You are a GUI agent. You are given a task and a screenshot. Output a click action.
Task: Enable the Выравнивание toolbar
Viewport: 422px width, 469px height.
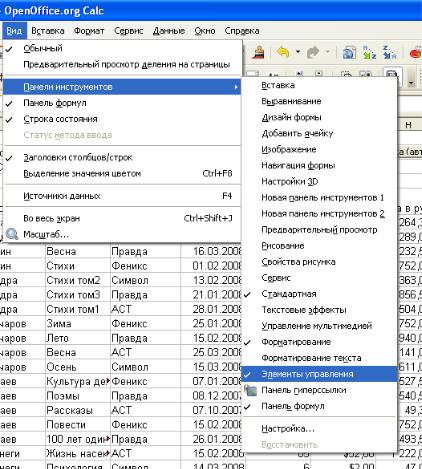pos(319,101)
